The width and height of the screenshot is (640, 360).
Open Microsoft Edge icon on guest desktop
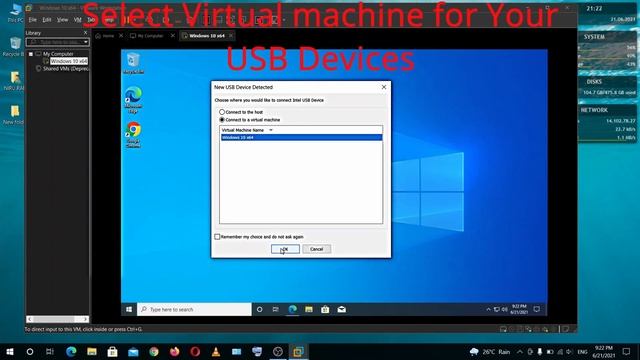coord(133,99)
